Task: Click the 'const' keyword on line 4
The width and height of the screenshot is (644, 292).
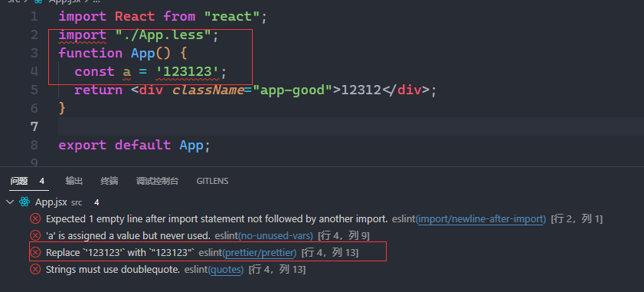Action: 94,71
